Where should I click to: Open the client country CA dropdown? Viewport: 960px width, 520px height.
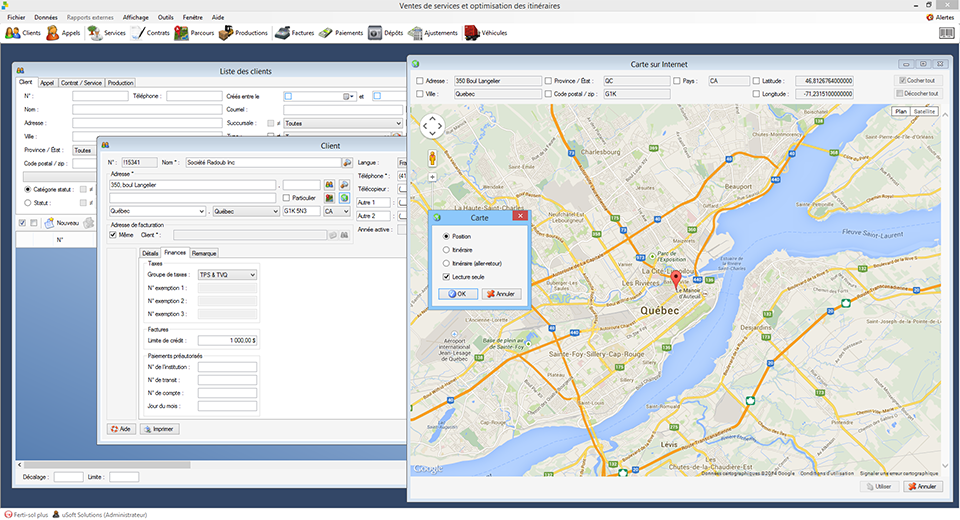[x=337, y=211]
